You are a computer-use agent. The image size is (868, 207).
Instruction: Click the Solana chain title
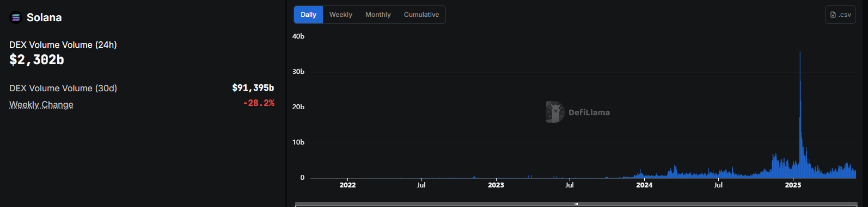click(x=44, y=17)
